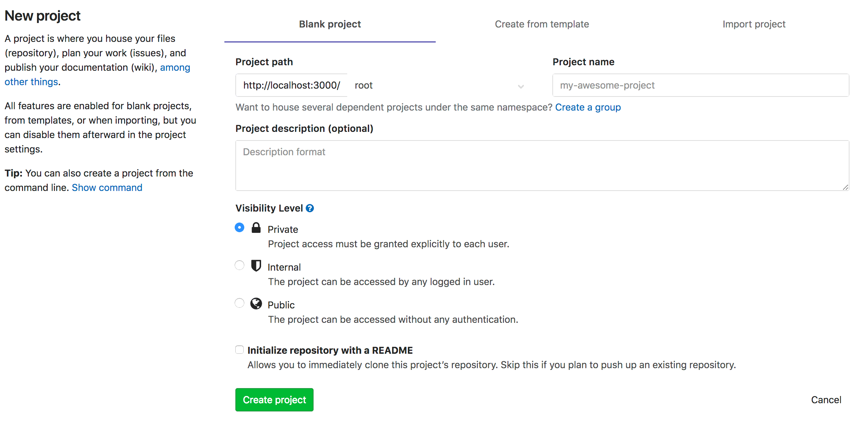
Task: Enable Initialize repository with a README
Action: pyautogui.click(x=239, y=350)
